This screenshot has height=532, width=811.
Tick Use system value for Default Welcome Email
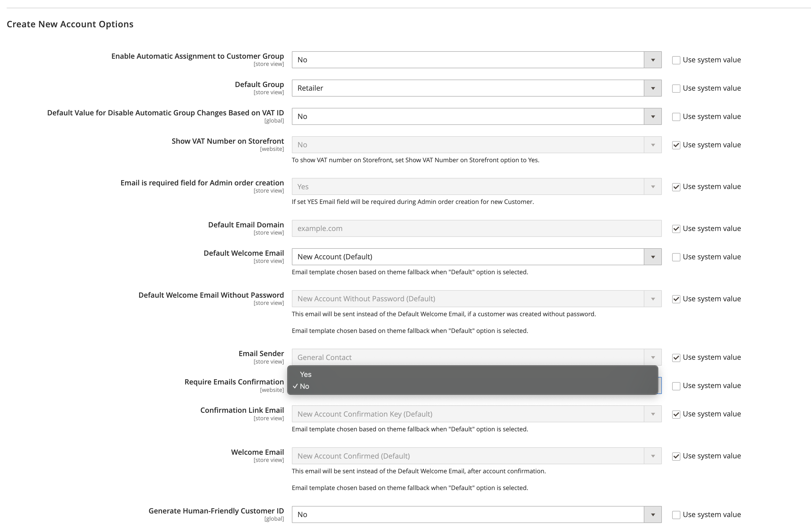(676, 257)
